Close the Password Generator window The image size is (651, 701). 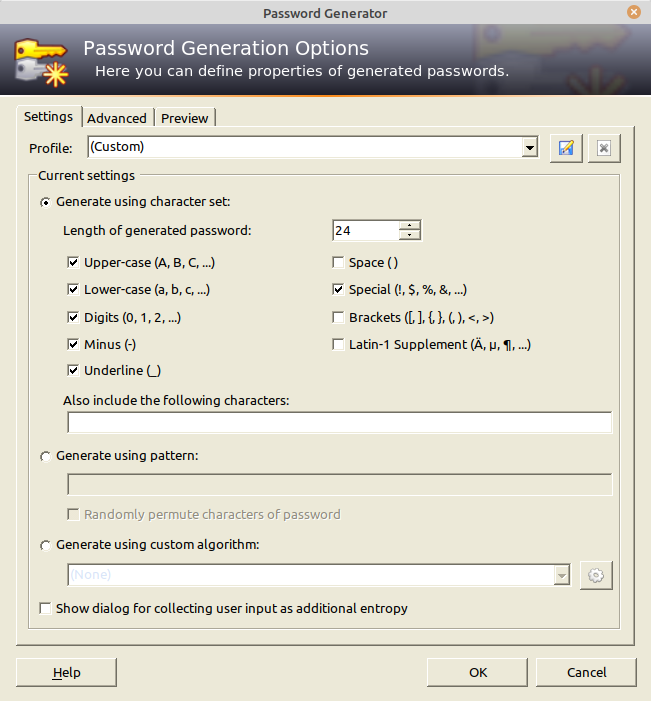pyautogui.click(x=634, y=13)
